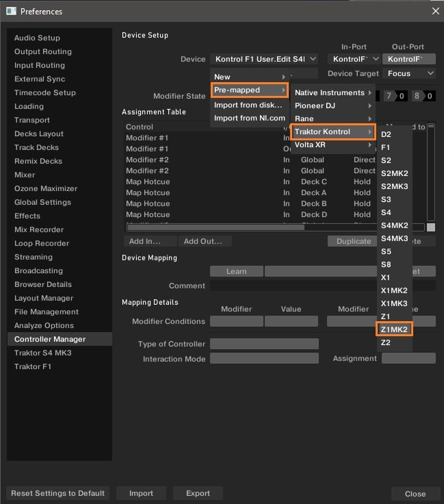
Task: Click the Add In... button
Action: (x=151, y=242)
